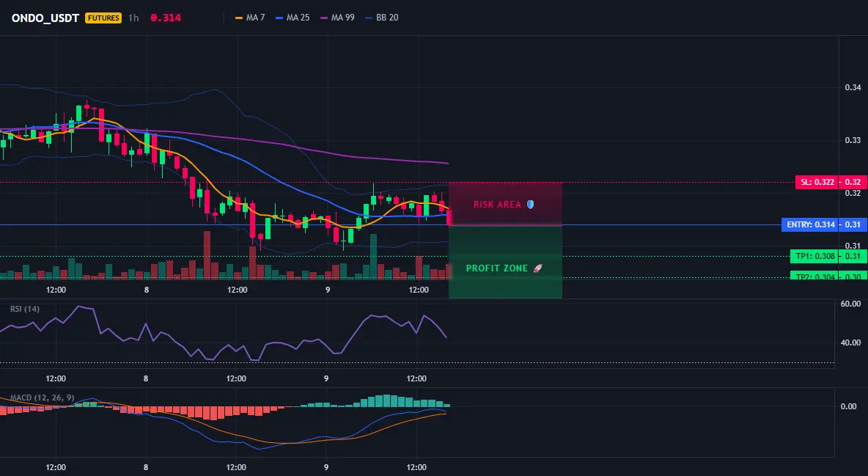Toggle the MA 7 legend entry
Image resolution: width=868 pixels, height=476 pixels.
click(x=250, y=18)
